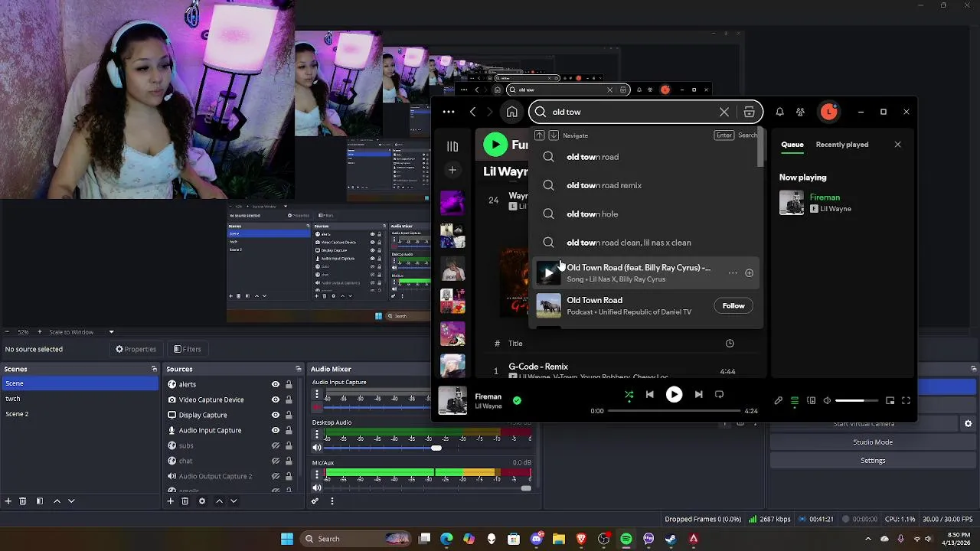Go to Spotify Home
The width and height of the screenshot is (980, 551).
pos(511,112)
